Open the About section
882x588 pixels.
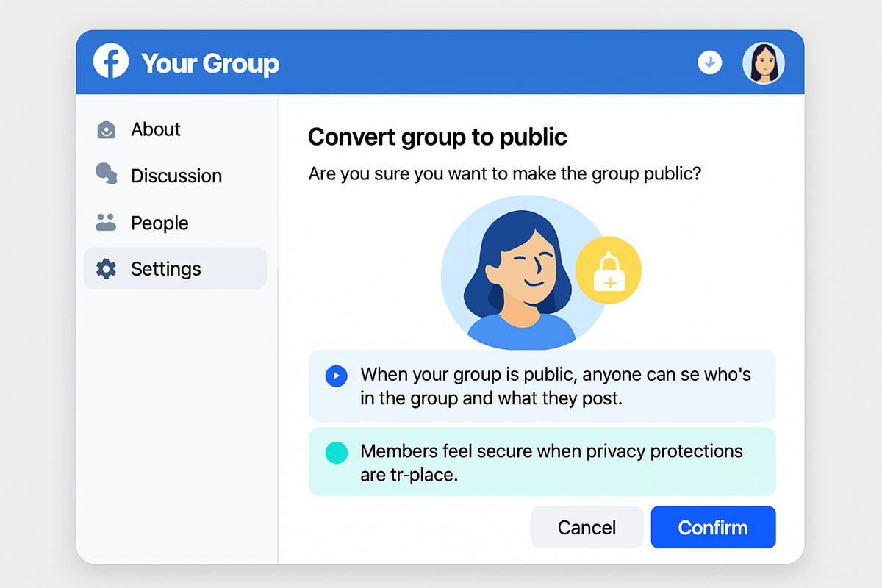pyautogui.click(x=156, y=129)
